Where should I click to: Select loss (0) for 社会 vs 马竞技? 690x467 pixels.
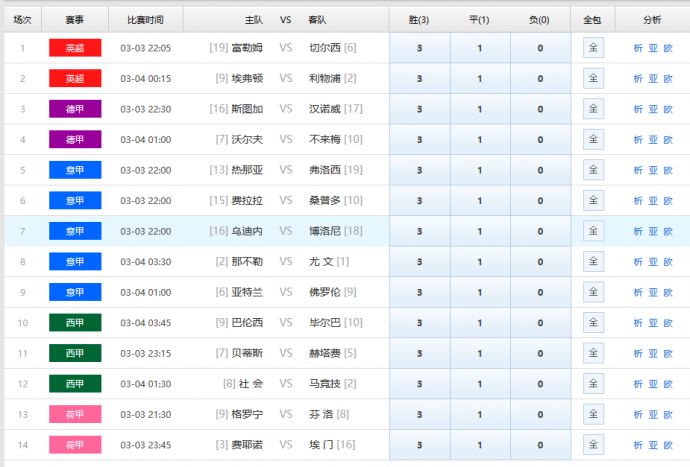point(540,384)
